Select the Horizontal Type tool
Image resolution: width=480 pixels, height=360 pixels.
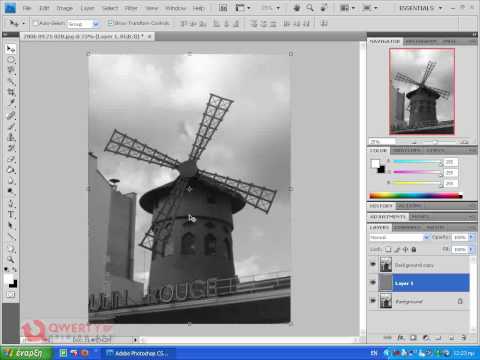[11, 214]
